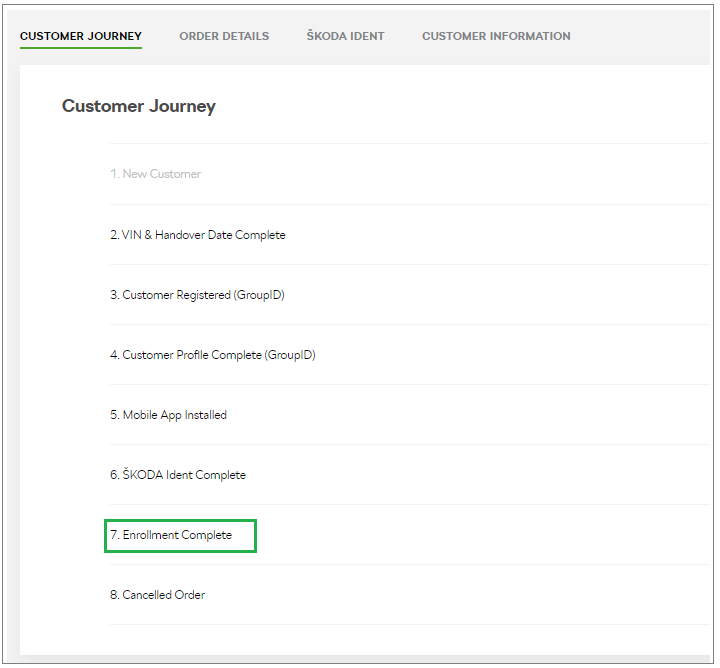The image size is (720, 668).
Task: Click the highlighted Enrollment Complete step
Action: click(171, 535)
